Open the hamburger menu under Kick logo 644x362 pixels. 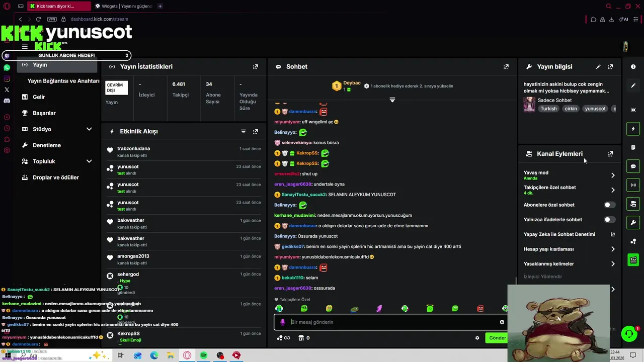(25, 47)
